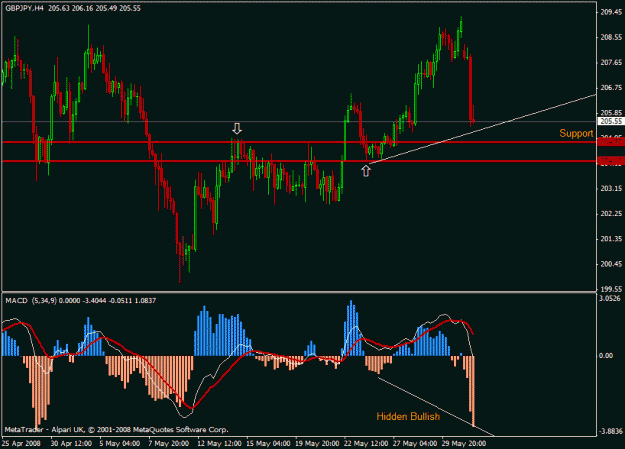Click the 208.55 price axis label
The height and width of the screenshot is (449, 625).
coord(611,37)
